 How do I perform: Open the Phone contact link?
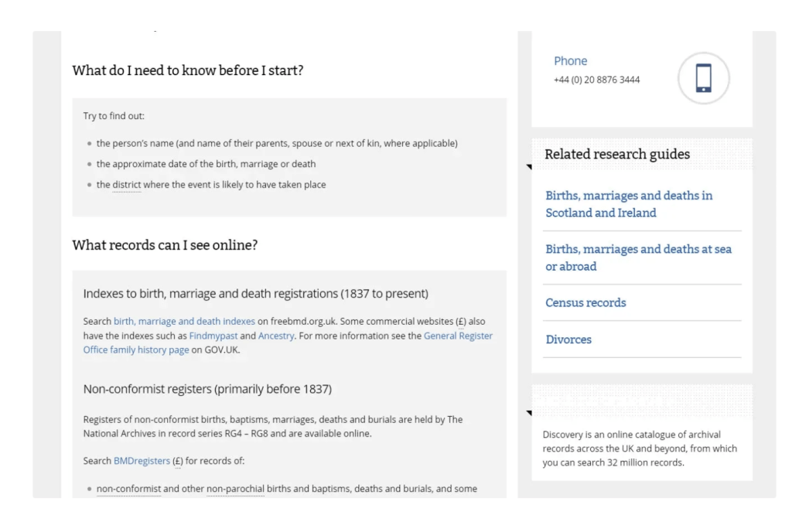click(x=570, y=61)
